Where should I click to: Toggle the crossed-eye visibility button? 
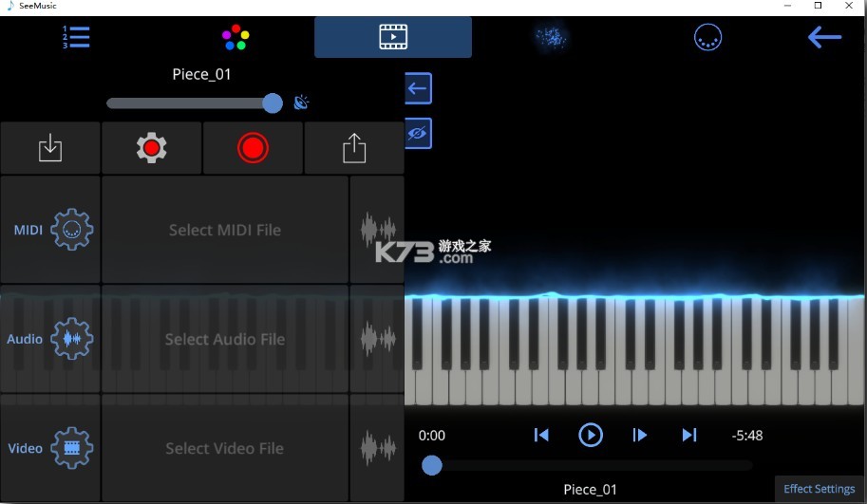pos(418,133)
